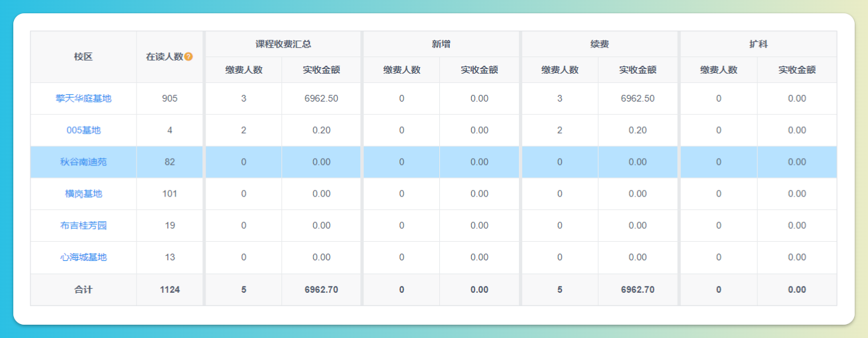868x338 pixels.
Task: Click 擎天华庭基地 续费 payer count 3
Action: 560,98
